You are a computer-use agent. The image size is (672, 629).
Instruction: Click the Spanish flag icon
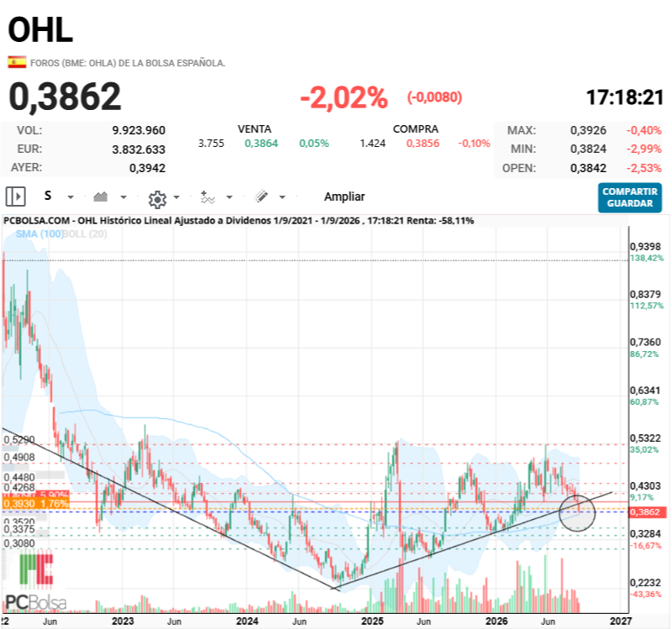17,62
